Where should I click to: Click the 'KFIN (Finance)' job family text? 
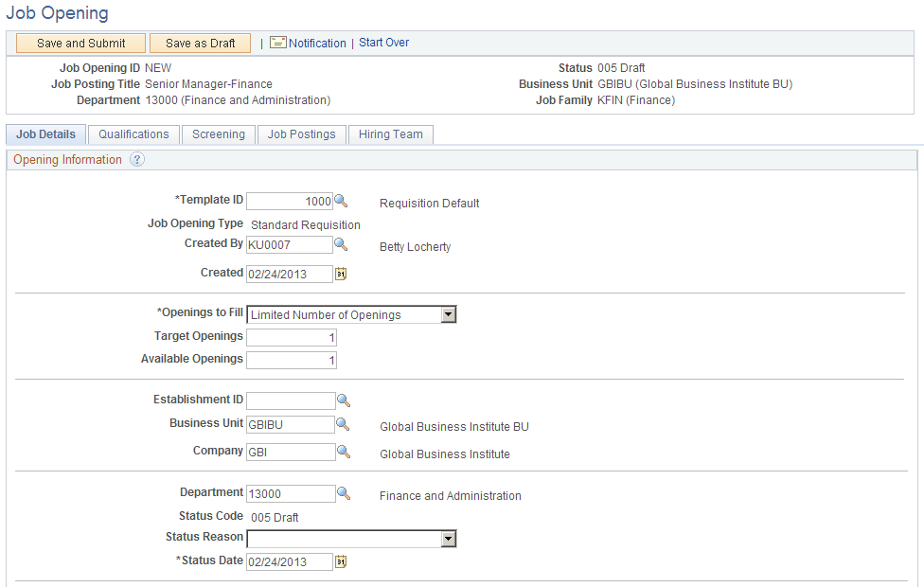tap(636, 100)
